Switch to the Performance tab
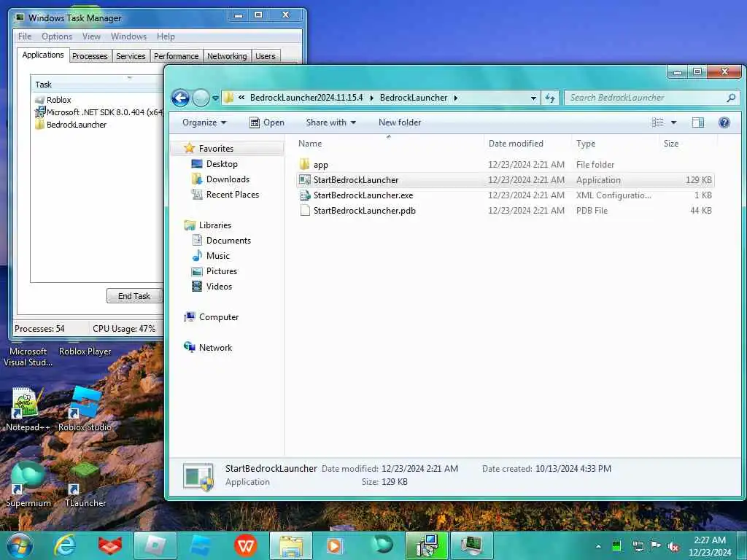Screen dimensions: 747x560 [176, 56]
